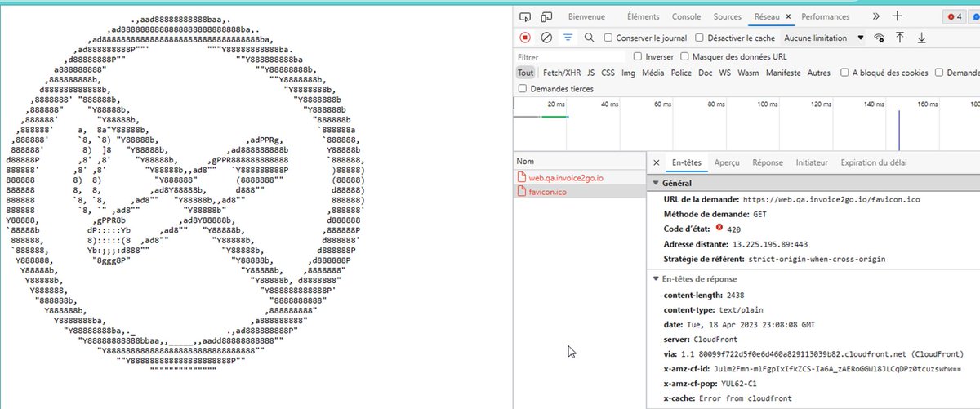Open the 4 errors badge
Viewport: 980px width, 409px height.
tap(954, 16)
